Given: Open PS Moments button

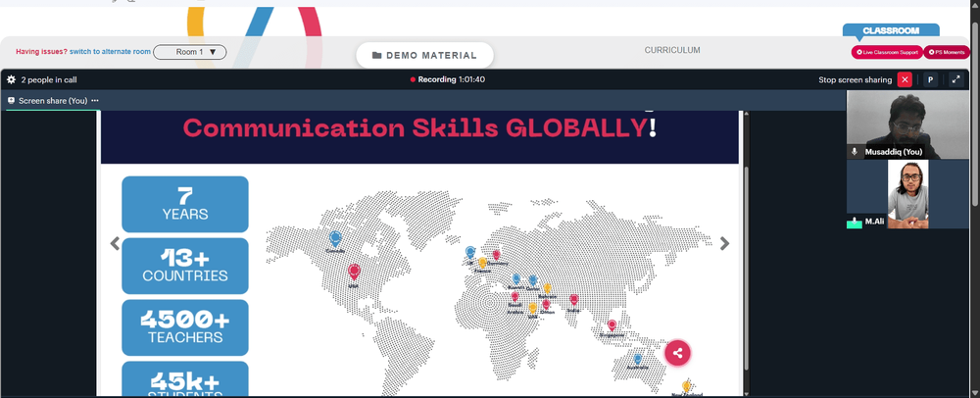Looking at the screenshot, I should click(947, 53).
